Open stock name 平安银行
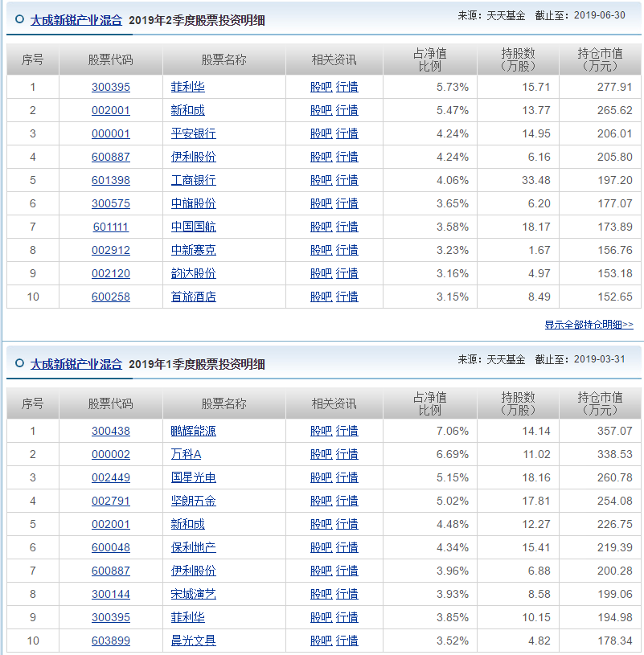Image resolution: width=644 pixels, height=655 pixels. (194, 133)
